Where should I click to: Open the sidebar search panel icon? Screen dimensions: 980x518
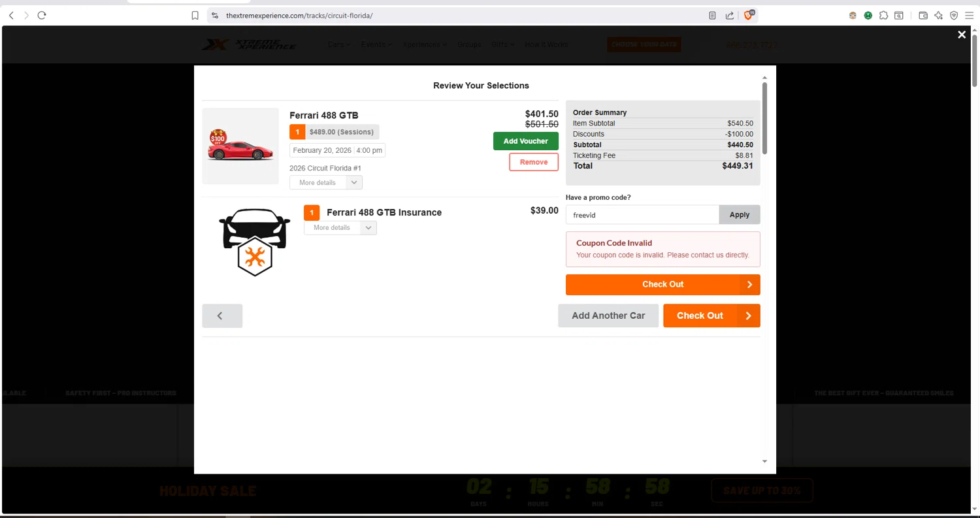pyautogui.click(x=899, y=15)
